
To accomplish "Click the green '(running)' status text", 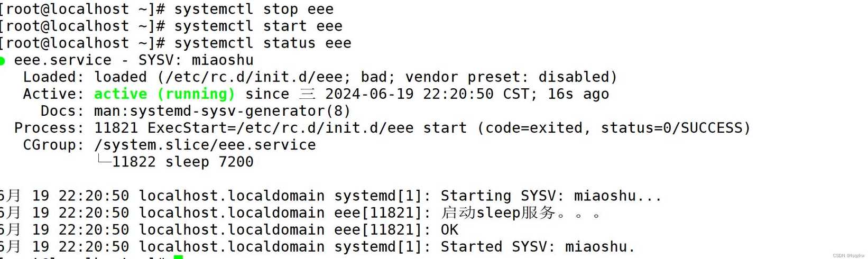I will click(x=196, y=94).
